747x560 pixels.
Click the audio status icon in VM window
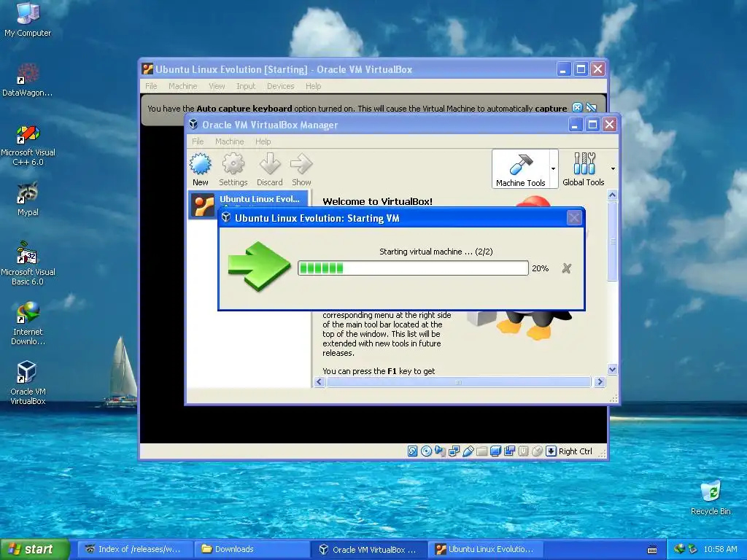tap(440, 451)
